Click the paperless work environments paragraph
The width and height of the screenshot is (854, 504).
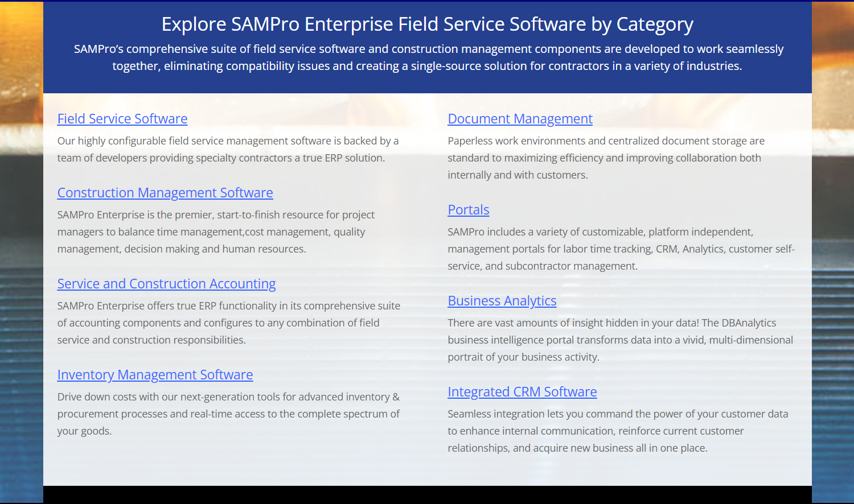606,158
